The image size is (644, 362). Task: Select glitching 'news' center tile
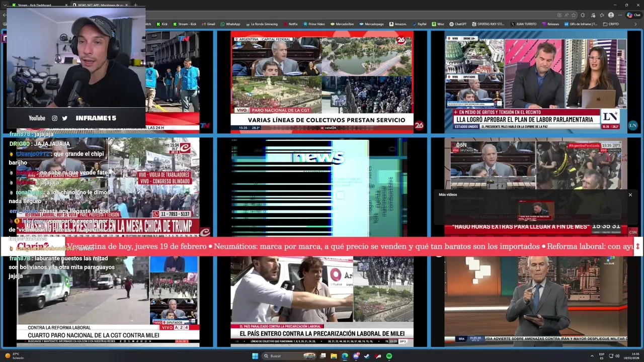(x=322, y=186)
